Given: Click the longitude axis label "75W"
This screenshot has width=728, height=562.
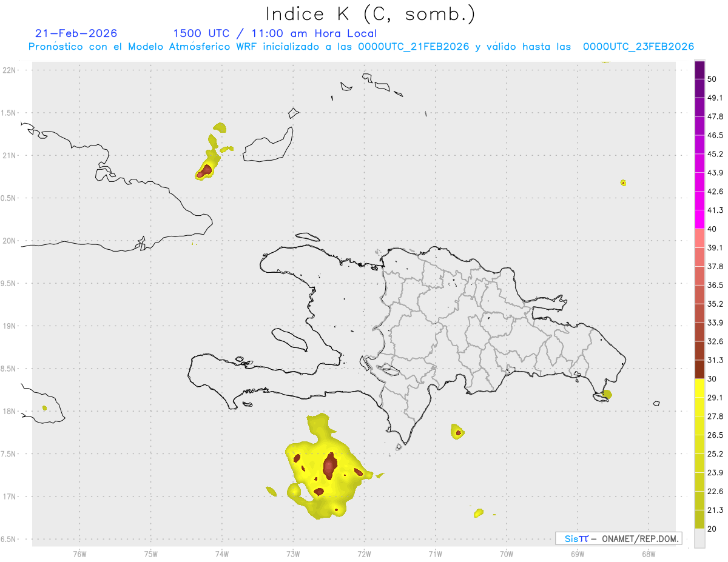Looking at the screenshot, I should [x=151, y=554].
